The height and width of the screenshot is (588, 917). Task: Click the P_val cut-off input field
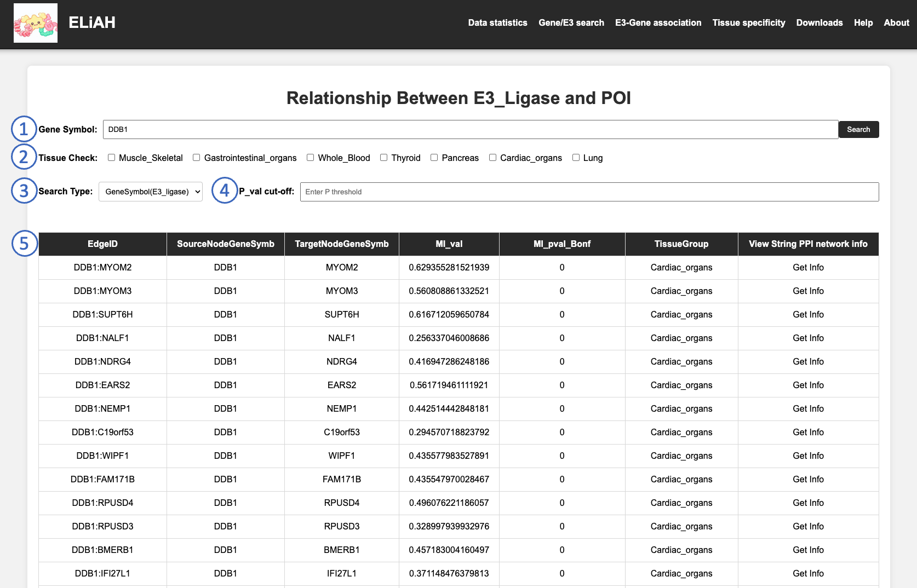(589, 192)
